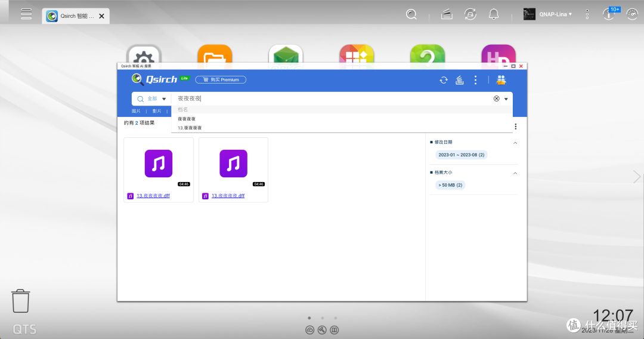644x339 pixels.
Task: Select the > 50 MB (2) size filter
Action: 450,186
